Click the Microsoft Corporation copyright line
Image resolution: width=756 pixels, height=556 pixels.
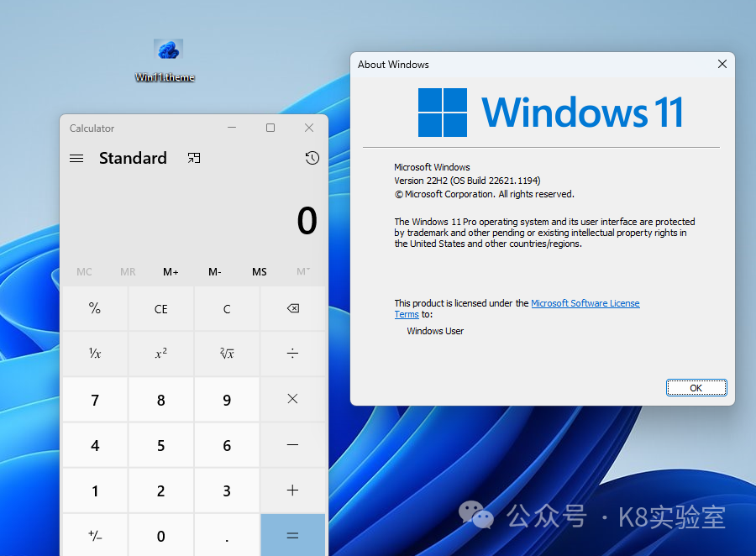(485, 194)
